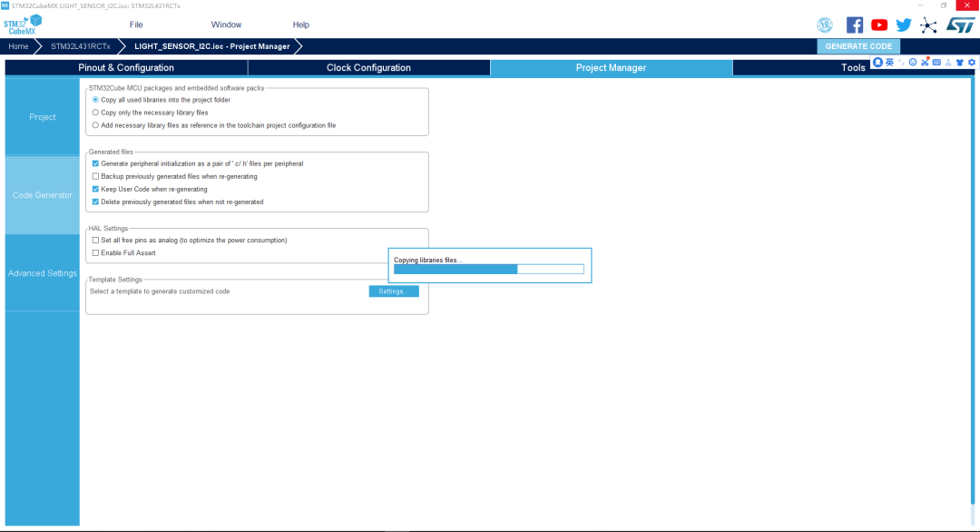Switch IME language via 英 icon
Screen dimensions: 980x532
pos(889,63)
